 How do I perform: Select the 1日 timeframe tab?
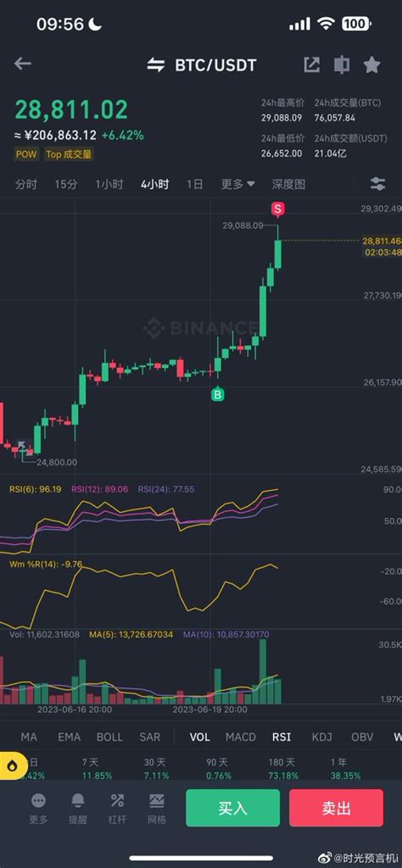coord(194,184)
